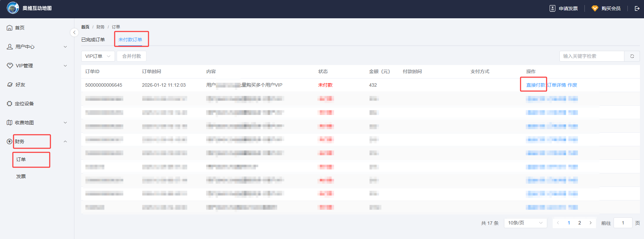The image size is (644, 239).
Task: Collapse the 财务 sidebar section
Action: (x=65, y=142)
